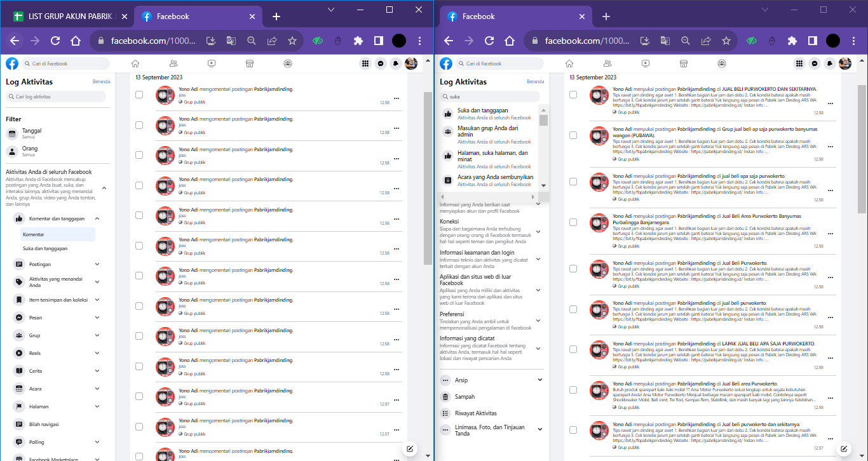This screenshot has width=868, height=461.
Task: Click the new message compose icon in the left window
Action: click(x=410, y=449)
